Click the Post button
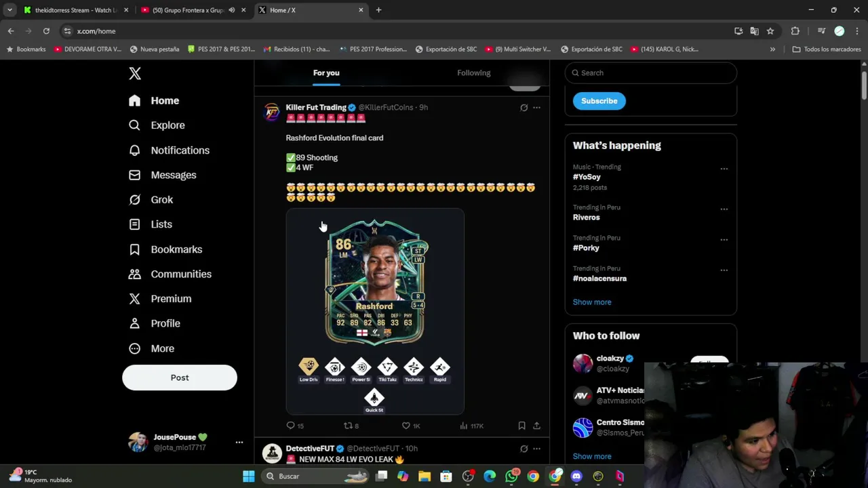The image size is (868, 488). pos(180,378)
